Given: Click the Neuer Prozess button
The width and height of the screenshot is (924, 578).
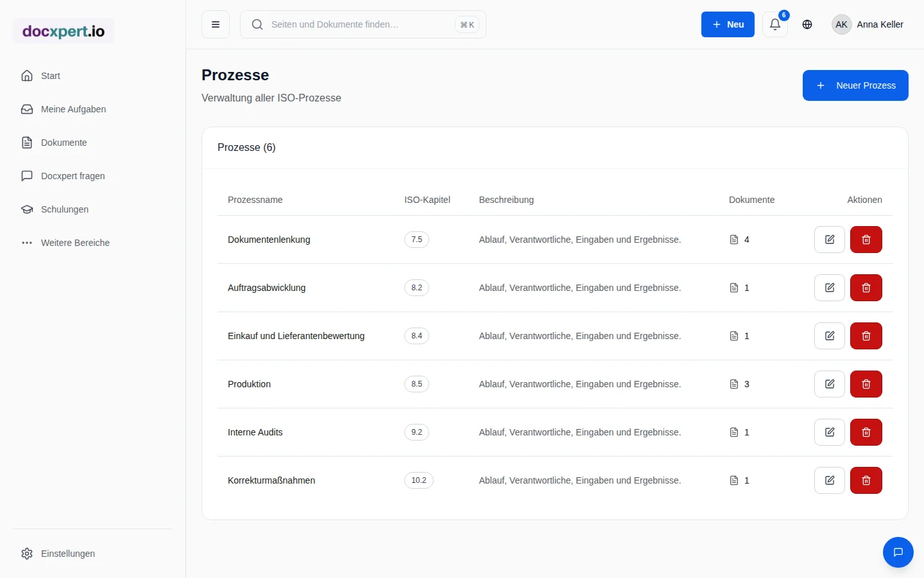Looking at the screenshot, I should click(x=855, y=85).
